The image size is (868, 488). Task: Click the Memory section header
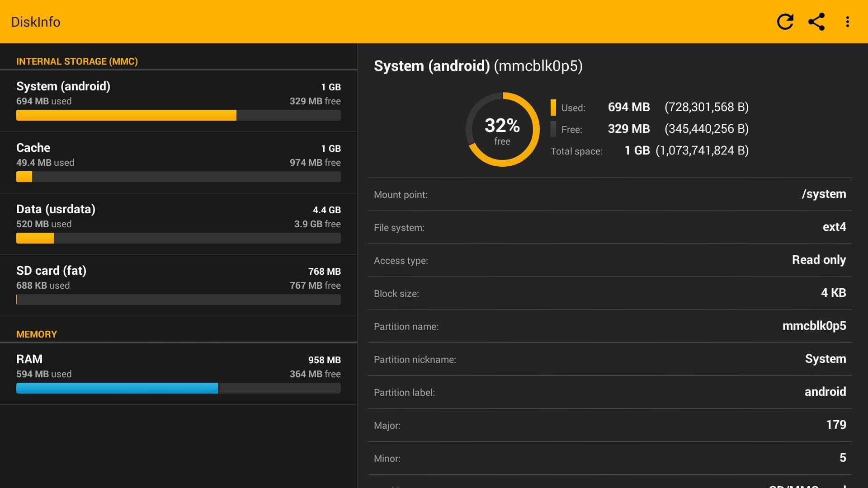[37, 334]
